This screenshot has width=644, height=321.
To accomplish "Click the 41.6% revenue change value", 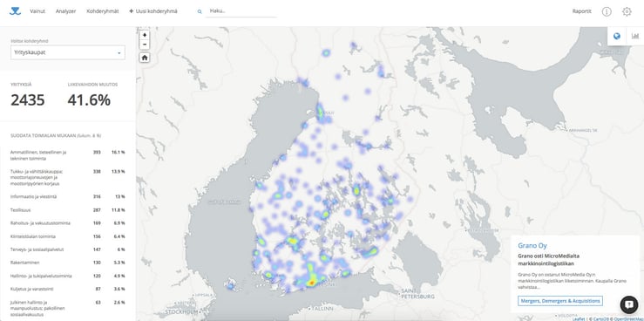I will coord(89,100).
